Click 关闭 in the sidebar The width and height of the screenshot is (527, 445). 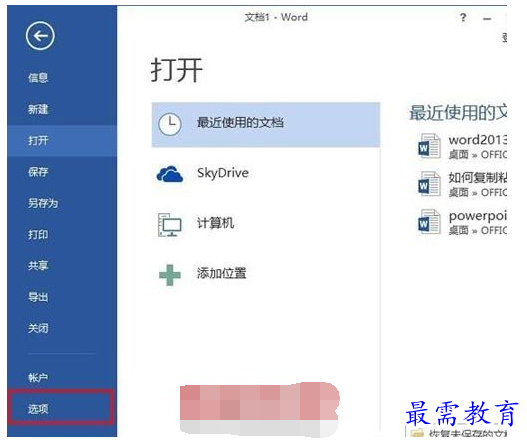coord(38,328)
